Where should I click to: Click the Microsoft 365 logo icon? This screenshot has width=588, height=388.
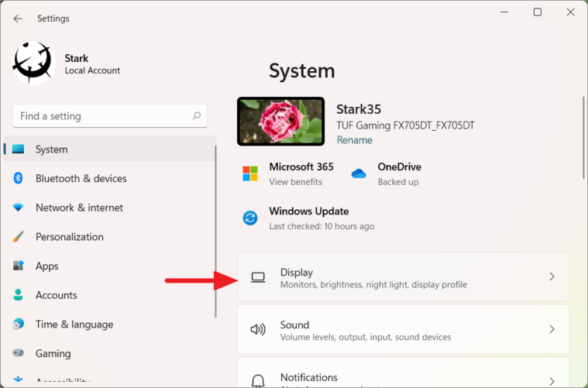click(250, 174)
